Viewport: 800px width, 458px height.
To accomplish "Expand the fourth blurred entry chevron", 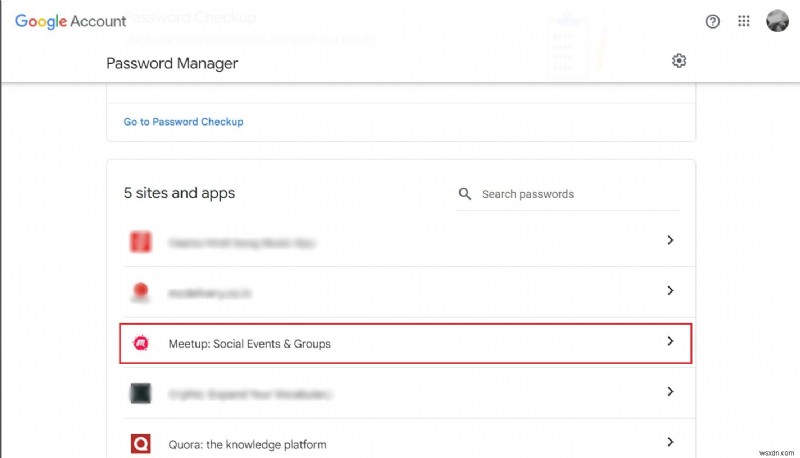I will (x=670, y=391).
